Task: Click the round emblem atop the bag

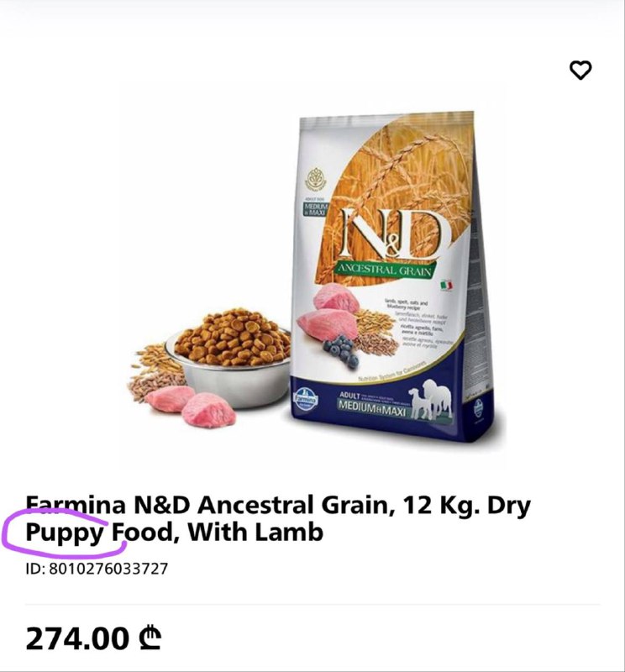Action: point(316,177)
